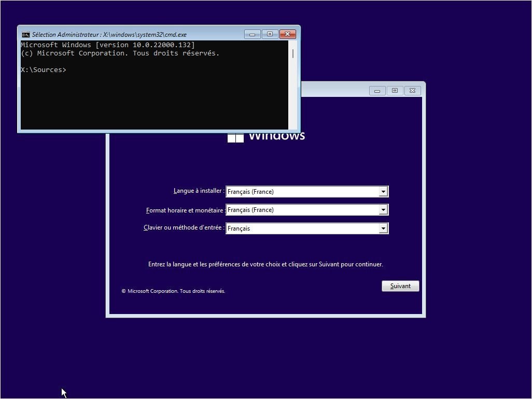
Task: Click the cmd title bar text 'Sélection Administrateur'
Action: coord(65,35)
